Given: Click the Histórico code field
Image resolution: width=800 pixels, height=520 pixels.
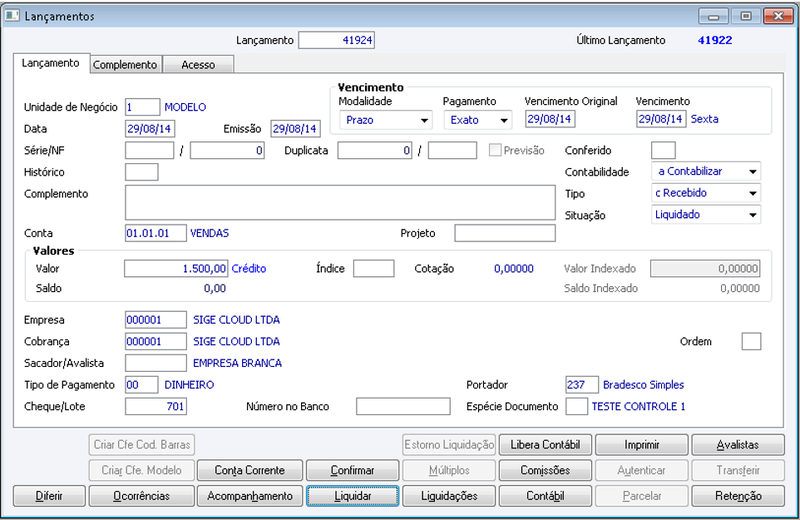Looking at the screenshot, I should click(141, 172).
